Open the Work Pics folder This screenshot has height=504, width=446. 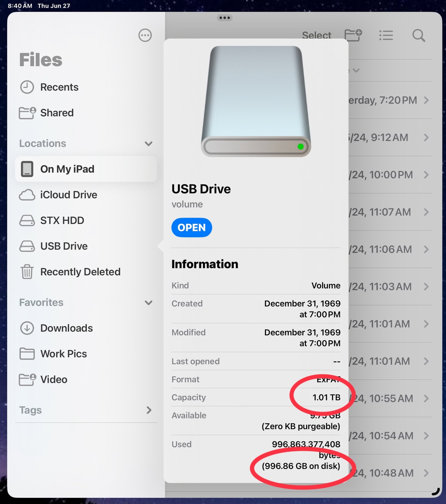tap(64, 354)
